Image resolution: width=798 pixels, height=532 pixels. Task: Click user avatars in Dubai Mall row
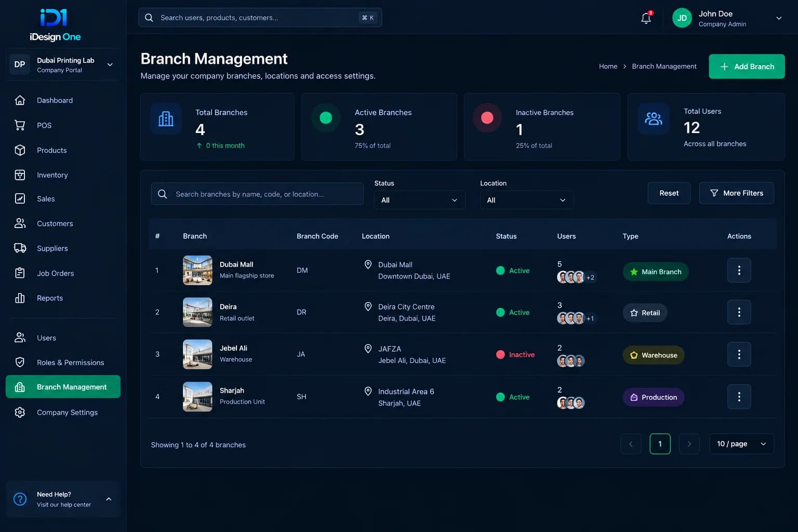pos(576,277)
